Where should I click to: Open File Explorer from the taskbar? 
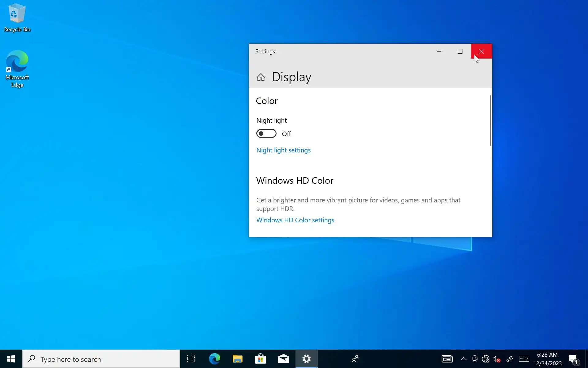coord(237,359)
